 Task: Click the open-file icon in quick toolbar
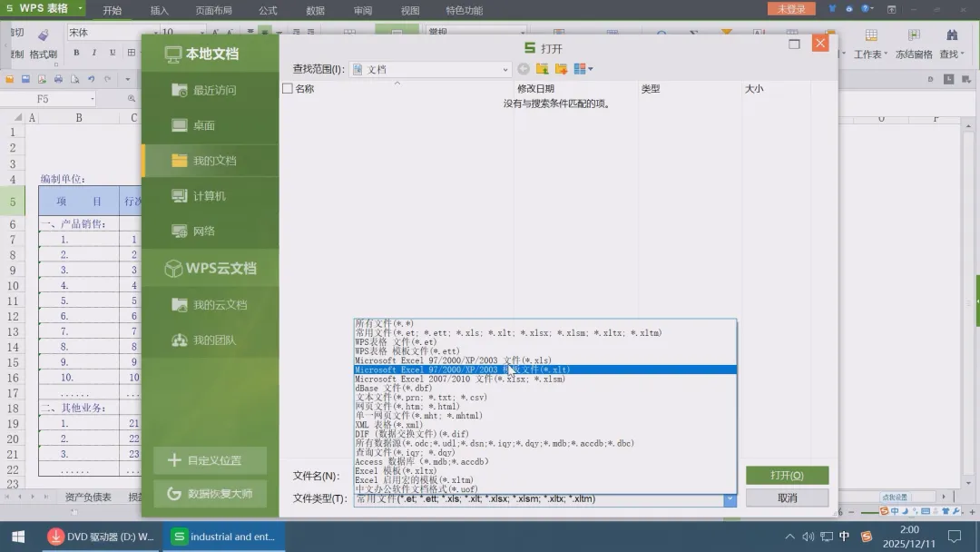(9, 79)
